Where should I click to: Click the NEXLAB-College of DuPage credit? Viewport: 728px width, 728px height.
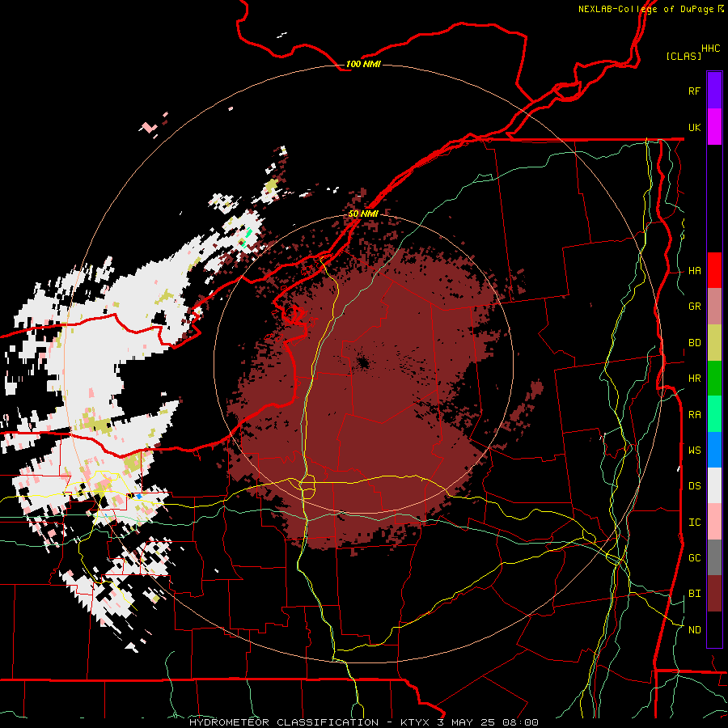(645, 9)
